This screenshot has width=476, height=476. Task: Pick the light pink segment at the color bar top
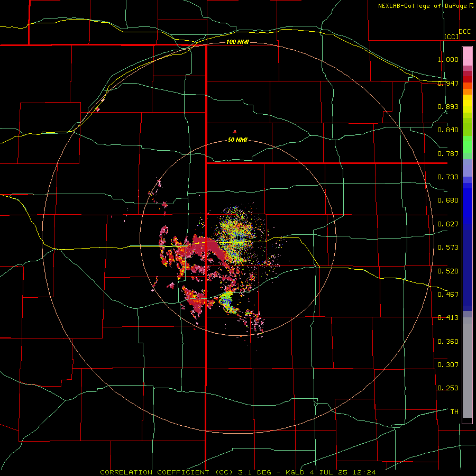467,56
